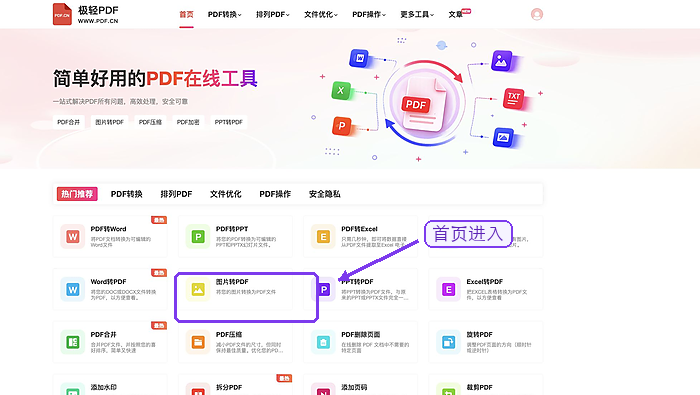Image resolution: width=700 pixels, height=395 pixels.
Task: Click the PPT转PDF quick link button
Action: [x=229, y=122]
